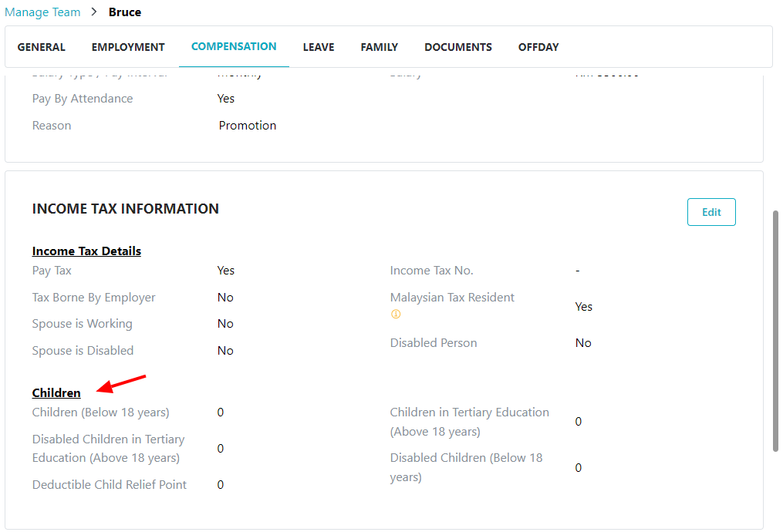Click Disabled Children (Below 18 years) label
The image size is (783, 532).
[466, 467]
